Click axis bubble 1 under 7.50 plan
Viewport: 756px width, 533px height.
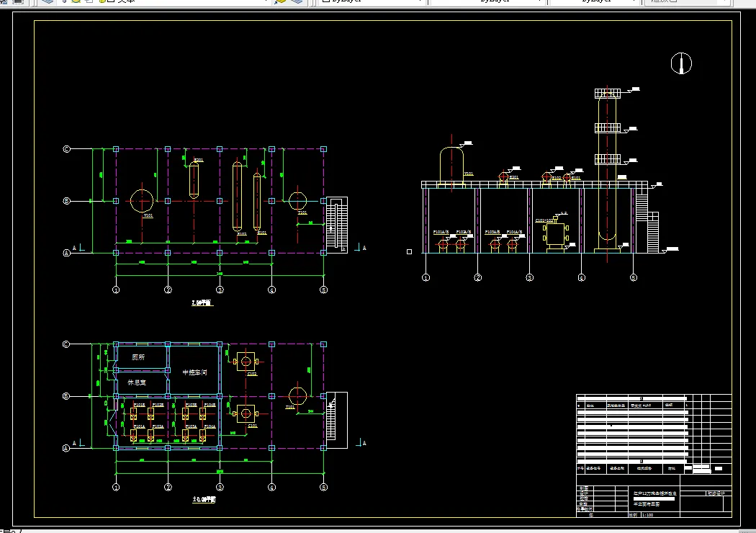[x=116, y=290]
